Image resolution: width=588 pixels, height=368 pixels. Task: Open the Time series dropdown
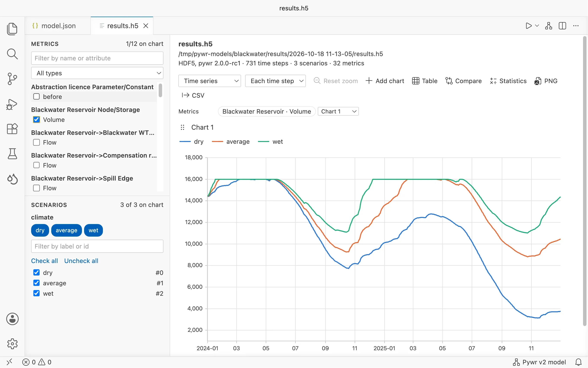click(209, 81)
